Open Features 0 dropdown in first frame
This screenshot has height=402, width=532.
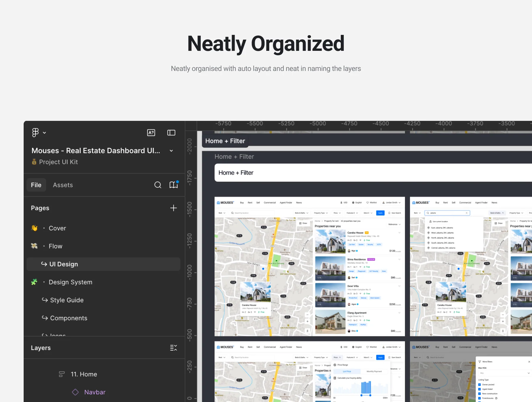coord(352,213)
